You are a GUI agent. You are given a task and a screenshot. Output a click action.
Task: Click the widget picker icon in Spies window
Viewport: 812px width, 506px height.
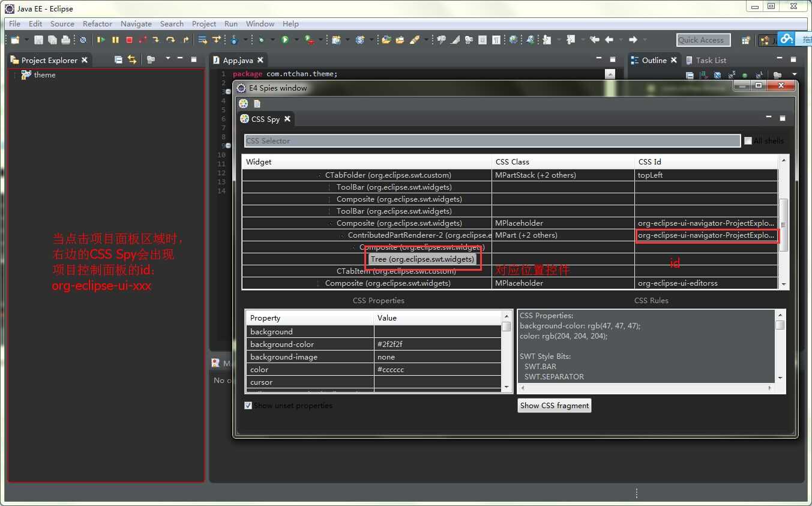[244, 103]
